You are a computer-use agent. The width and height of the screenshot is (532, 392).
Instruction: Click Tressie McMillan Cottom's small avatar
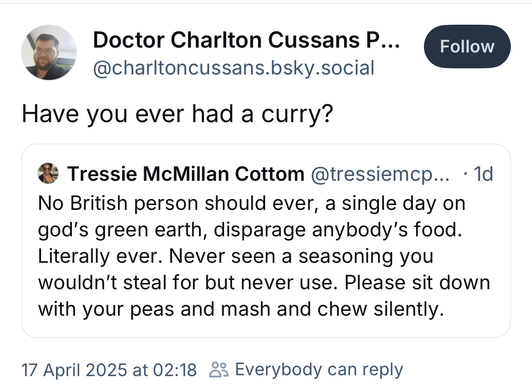point(48,174)
